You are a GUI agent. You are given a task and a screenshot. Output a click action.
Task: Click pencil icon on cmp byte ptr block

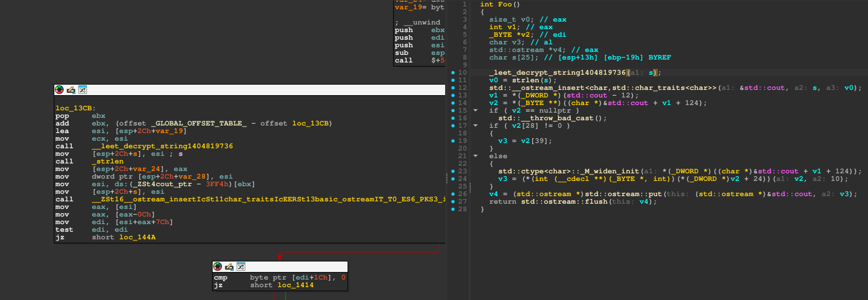230,267
